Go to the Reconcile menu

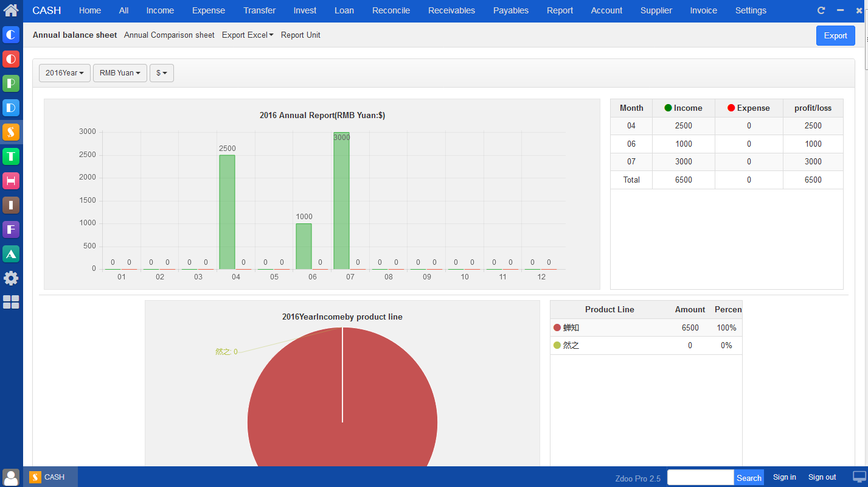(x=391, y=10)
